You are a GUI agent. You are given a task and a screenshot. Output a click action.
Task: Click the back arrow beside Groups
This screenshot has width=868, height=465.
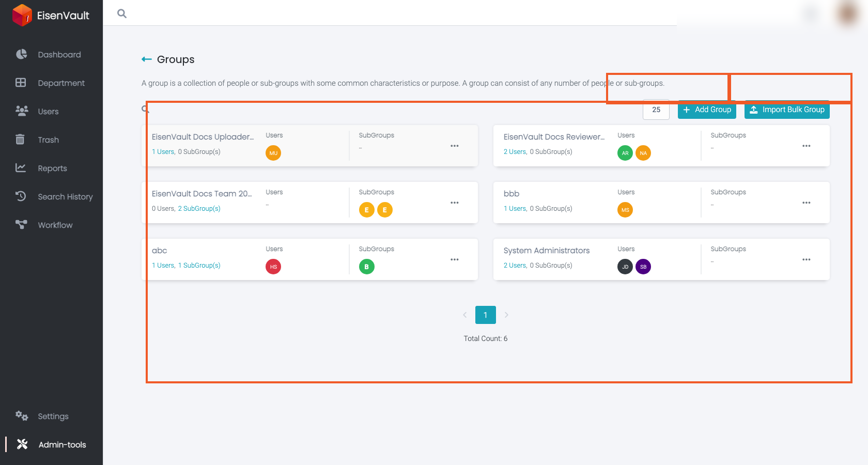(147, 59)
